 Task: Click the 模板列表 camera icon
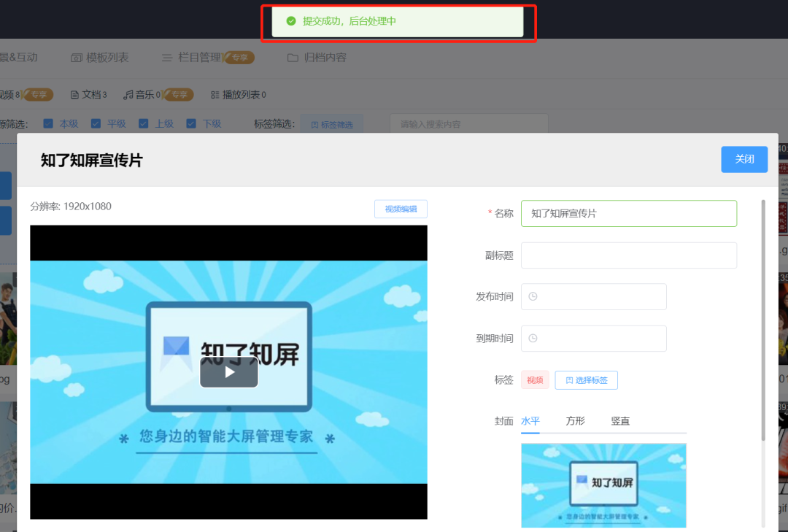click(77, 58)
